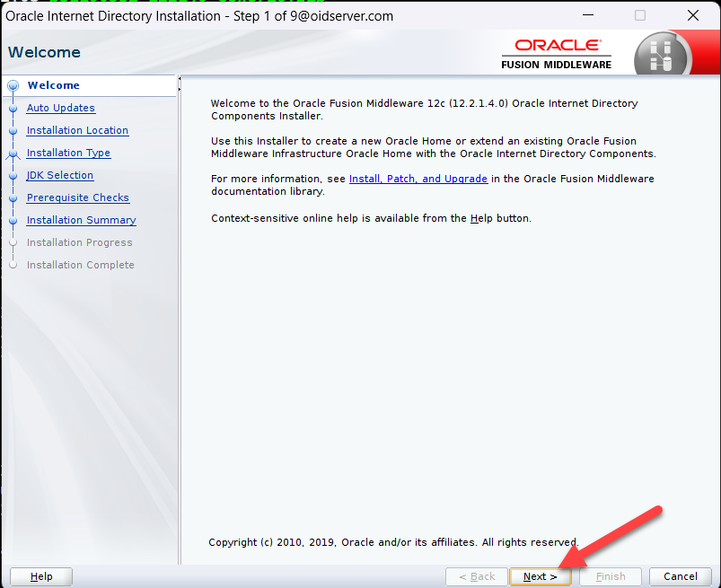Open the JDK Selection step

(x=59, y=175)
